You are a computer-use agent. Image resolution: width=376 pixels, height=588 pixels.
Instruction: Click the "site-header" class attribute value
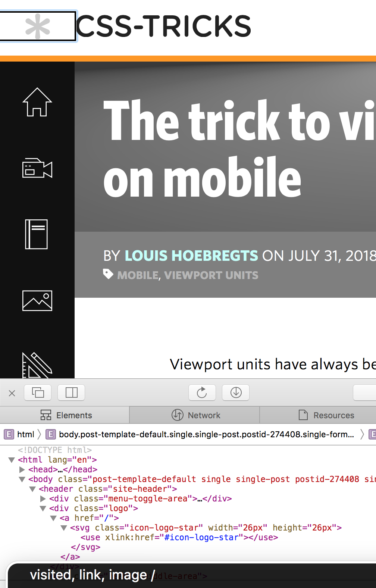click(x=140, y=489)
